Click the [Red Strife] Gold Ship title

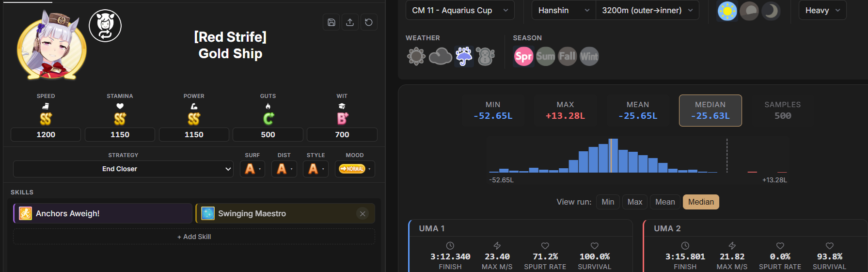coord(230,45)
